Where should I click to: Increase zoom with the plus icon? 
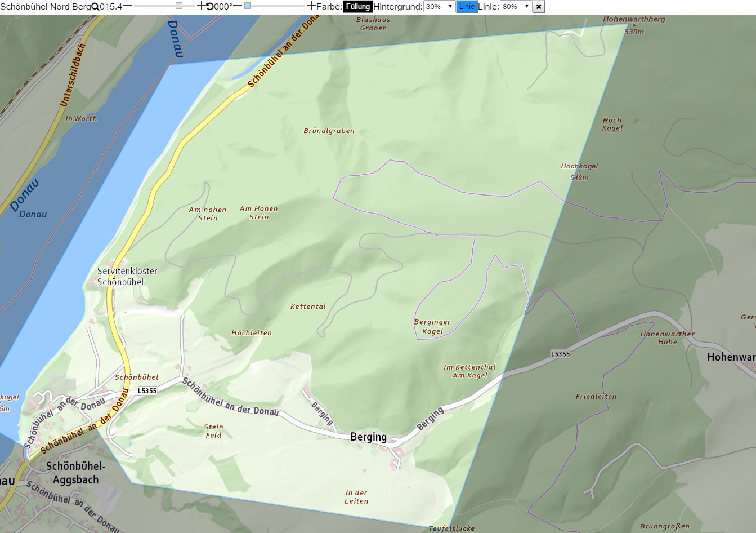[201, 6]
